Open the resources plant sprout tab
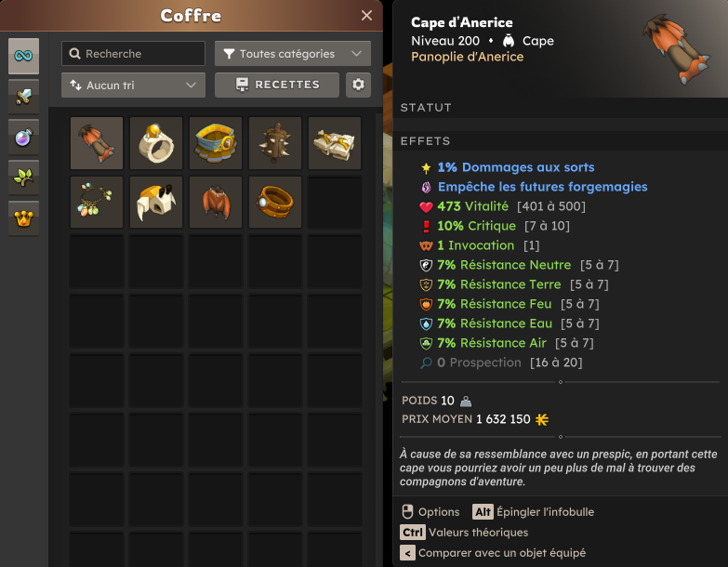This screenshot has height=567, width=728. point(23,178)
